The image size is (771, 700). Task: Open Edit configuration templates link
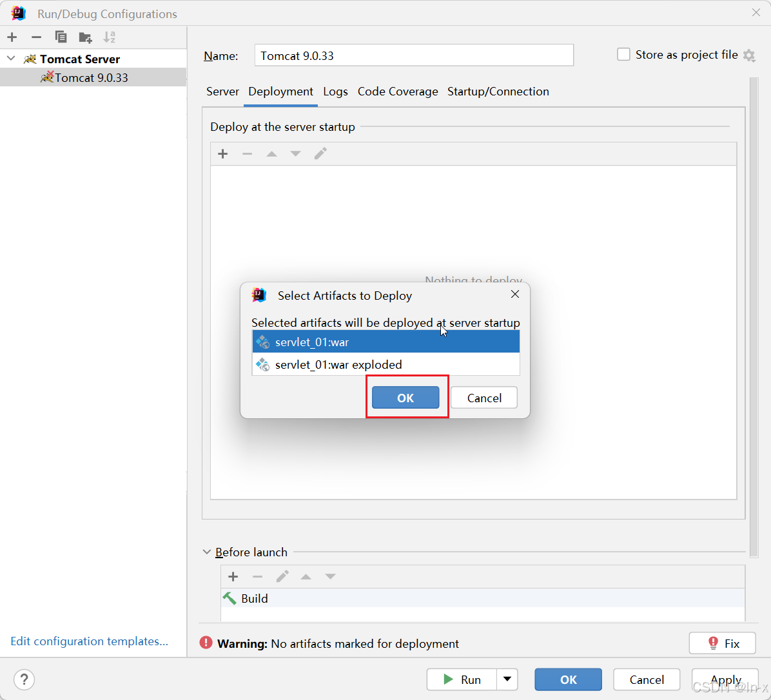(x=89, y=641)
